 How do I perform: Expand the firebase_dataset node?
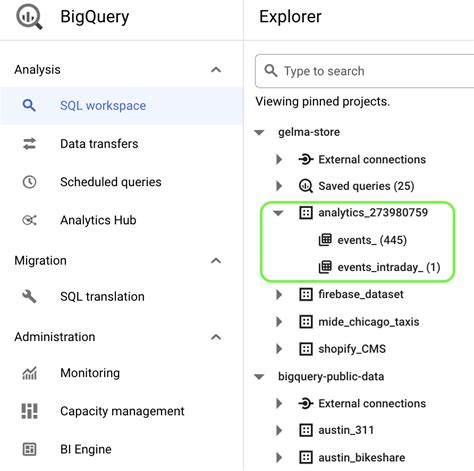pos(279,294)
